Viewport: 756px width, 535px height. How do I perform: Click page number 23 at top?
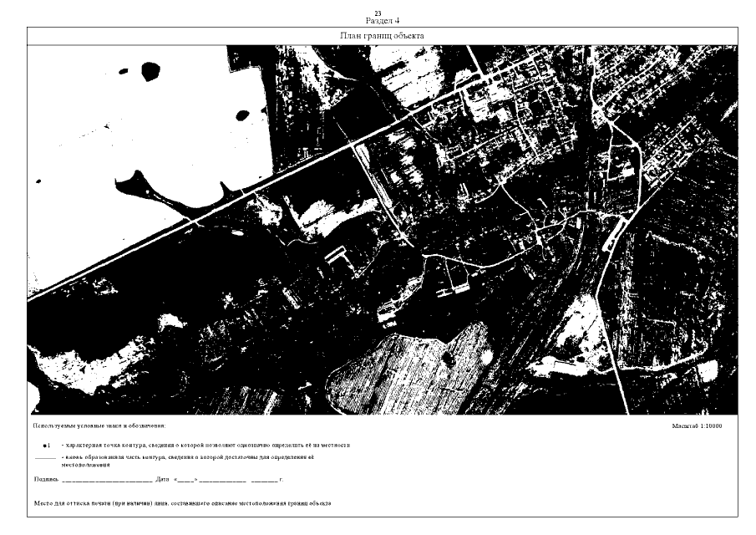tap(378, 13)
